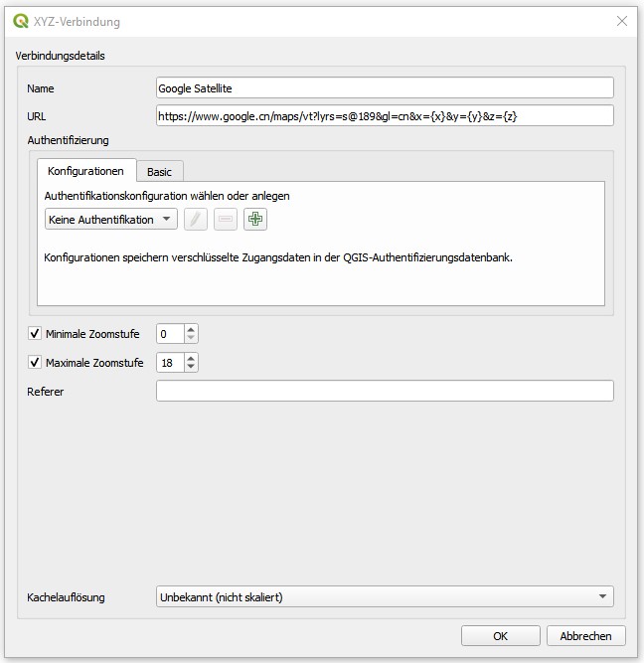This screenshot has height=663, width=644.
Task: Click the remove authentication config minus icon
Action: [x=226, y=219]
